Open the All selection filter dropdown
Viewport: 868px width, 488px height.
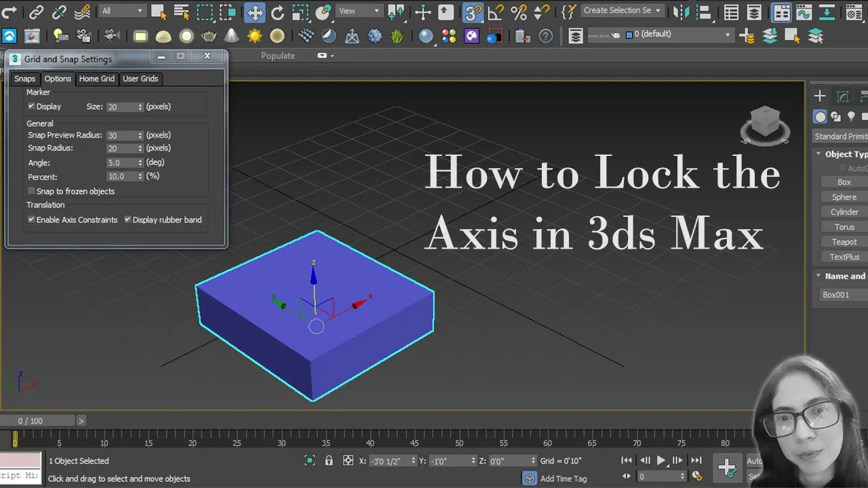click(122, 11)
